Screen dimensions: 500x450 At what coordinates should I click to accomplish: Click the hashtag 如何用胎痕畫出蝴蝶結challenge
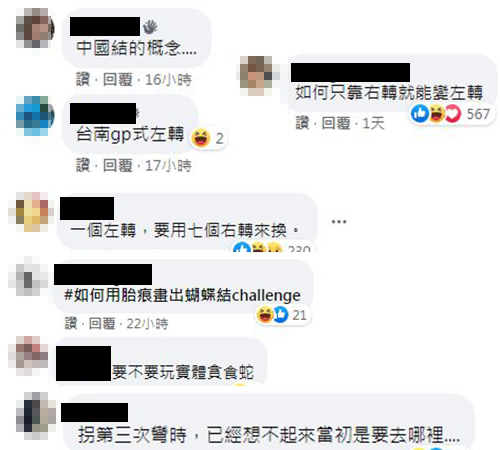click(x=182, y=295)
